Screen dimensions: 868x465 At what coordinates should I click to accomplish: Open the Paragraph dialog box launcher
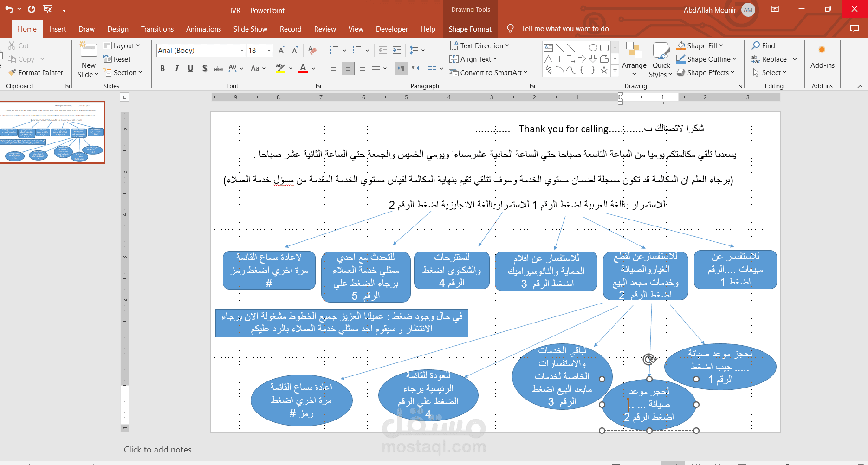532,86
